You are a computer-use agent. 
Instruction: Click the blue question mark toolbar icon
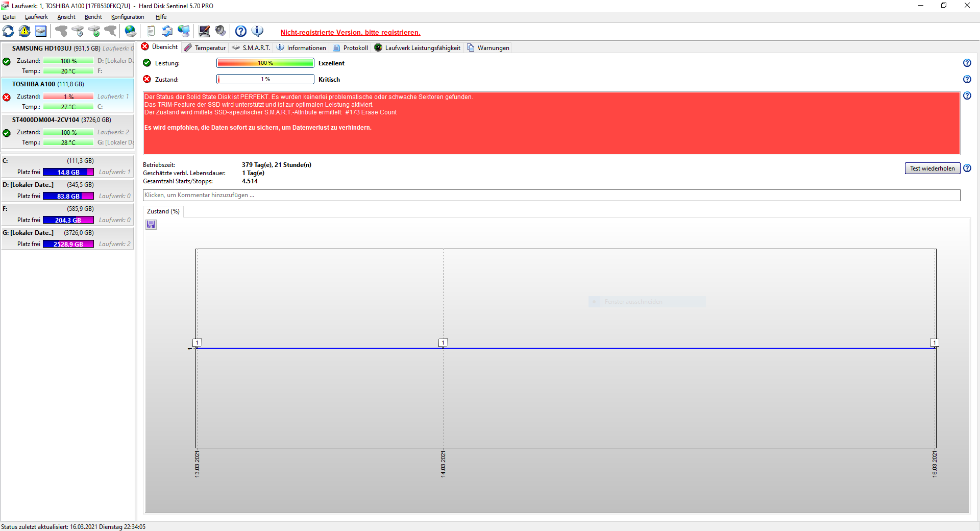click(241, 31)
